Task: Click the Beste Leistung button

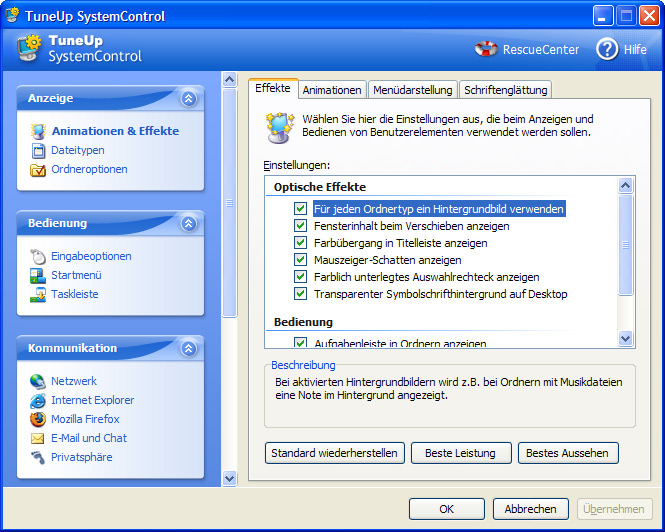Action: [x=461, y=453]
